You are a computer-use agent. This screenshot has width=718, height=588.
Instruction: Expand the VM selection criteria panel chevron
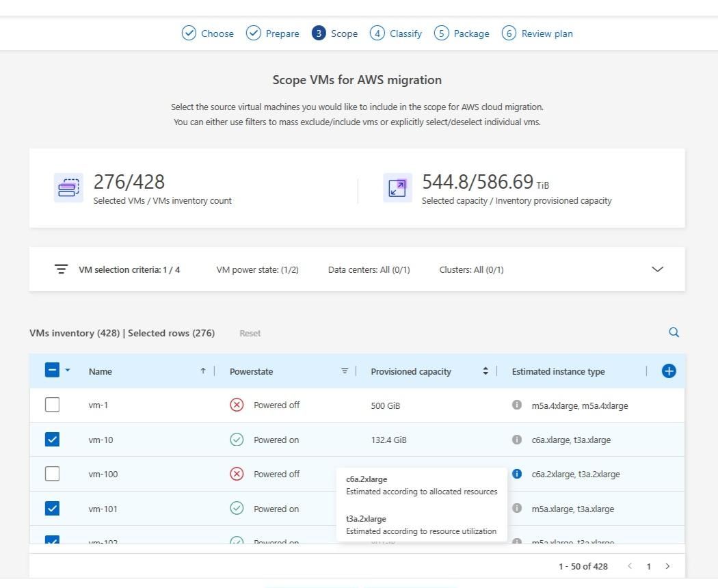pos(657,269)
